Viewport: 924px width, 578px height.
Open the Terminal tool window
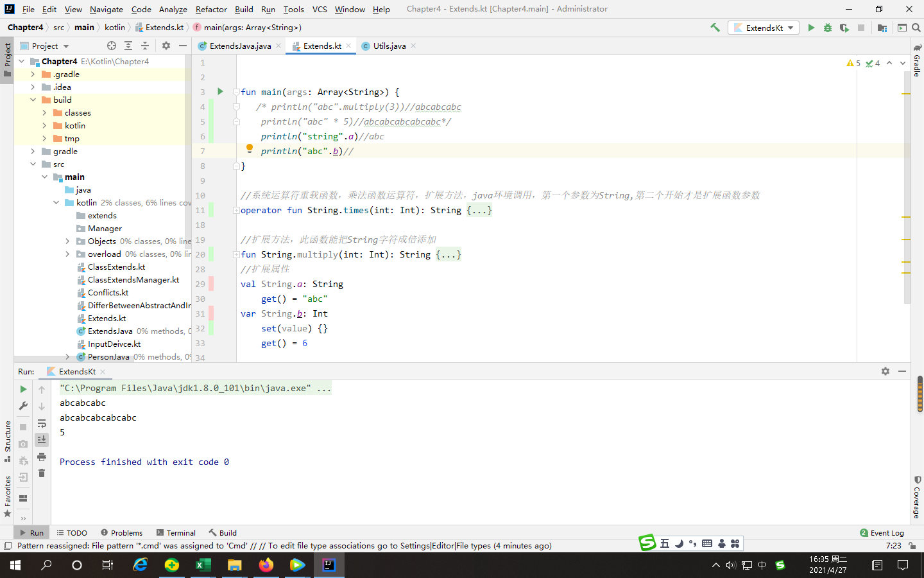point(176,532)
